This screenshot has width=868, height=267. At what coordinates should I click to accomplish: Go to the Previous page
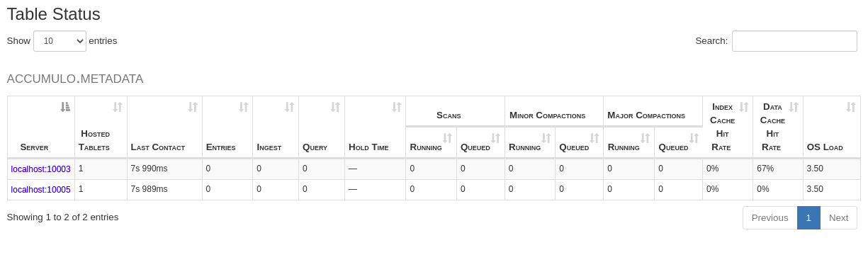770,218
